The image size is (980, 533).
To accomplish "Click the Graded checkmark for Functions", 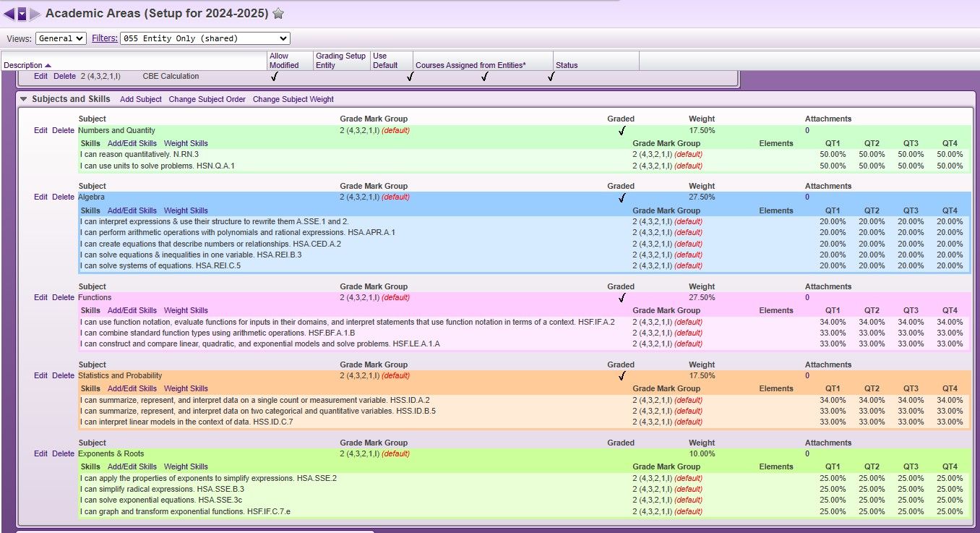I will coord(622,298).
